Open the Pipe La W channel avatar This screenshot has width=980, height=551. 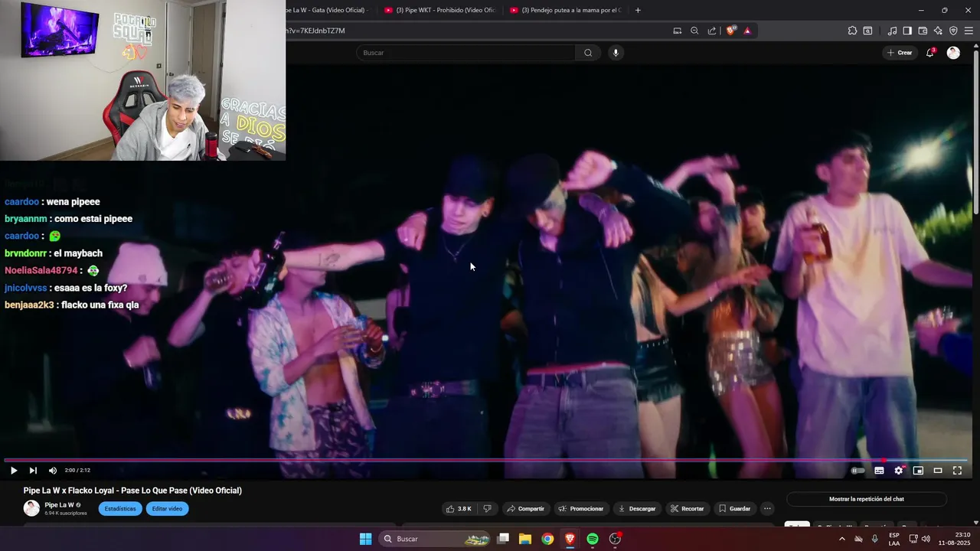tap(31, 508)
